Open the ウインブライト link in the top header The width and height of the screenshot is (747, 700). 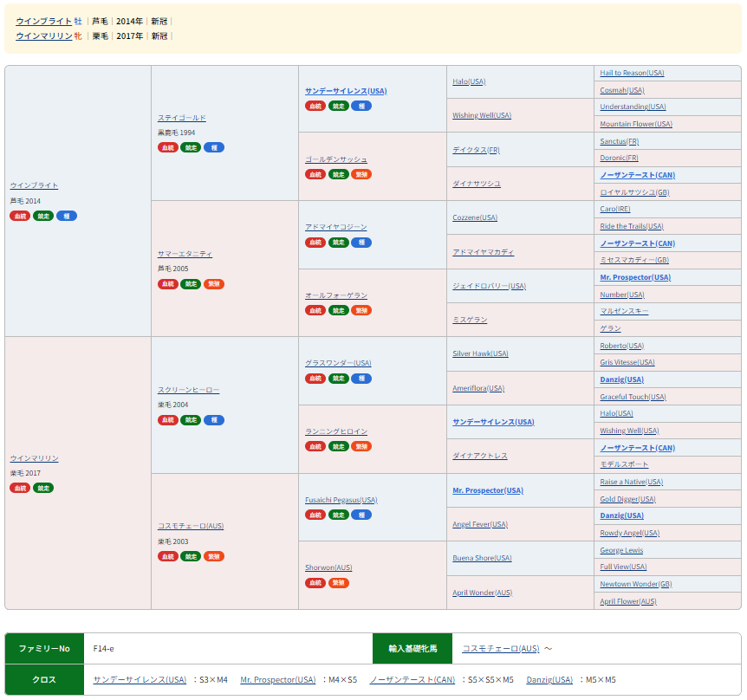coord(44,22)
